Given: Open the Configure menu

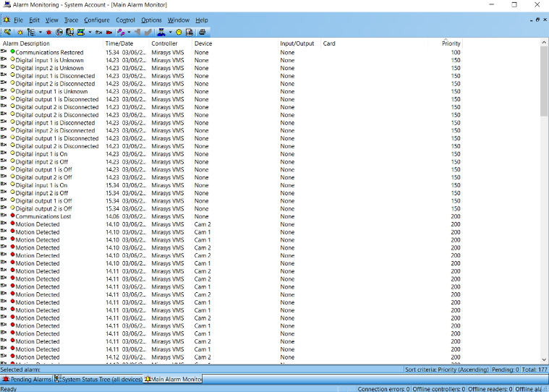Looking at the screenshot, I should 97,20.
